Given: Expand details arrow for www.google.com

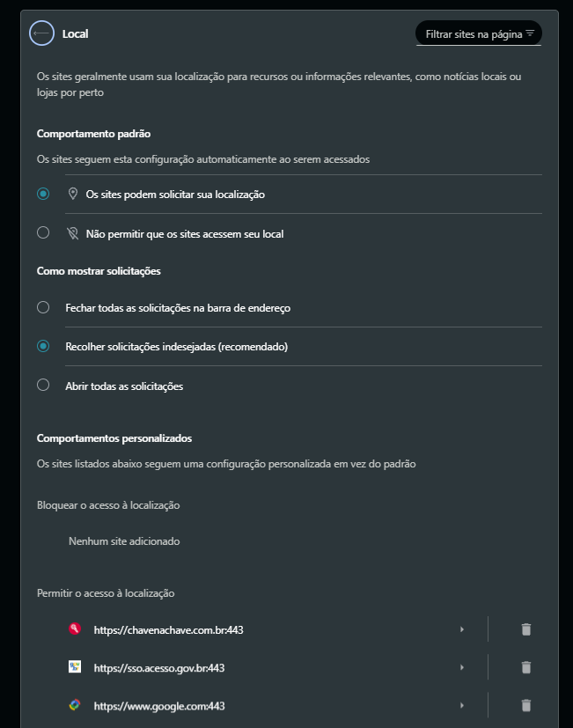Looking at the screenshot, I should [461, 706].
